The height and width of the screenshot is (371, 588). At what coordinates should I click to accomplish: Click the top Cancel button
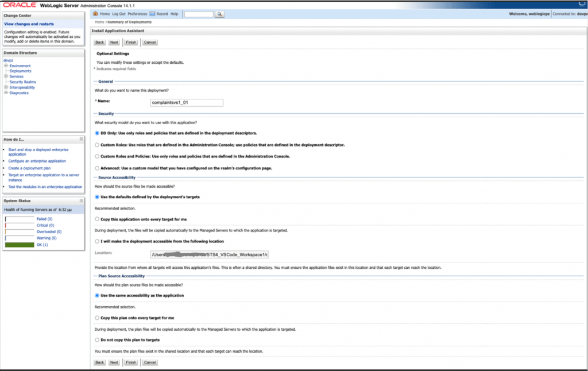150,42
